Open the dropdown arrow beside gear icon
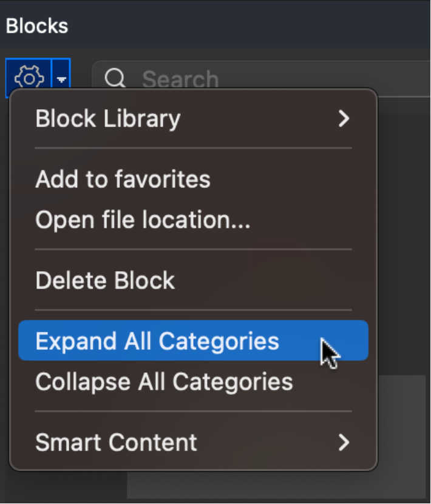Screen dimensions: 431x504 click(x=61, y=78)
